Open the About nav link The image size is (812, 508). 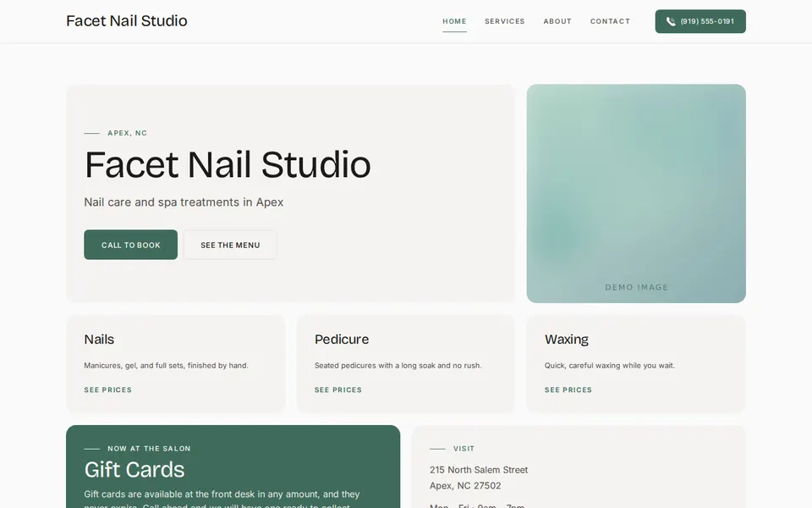click(557, 21)
